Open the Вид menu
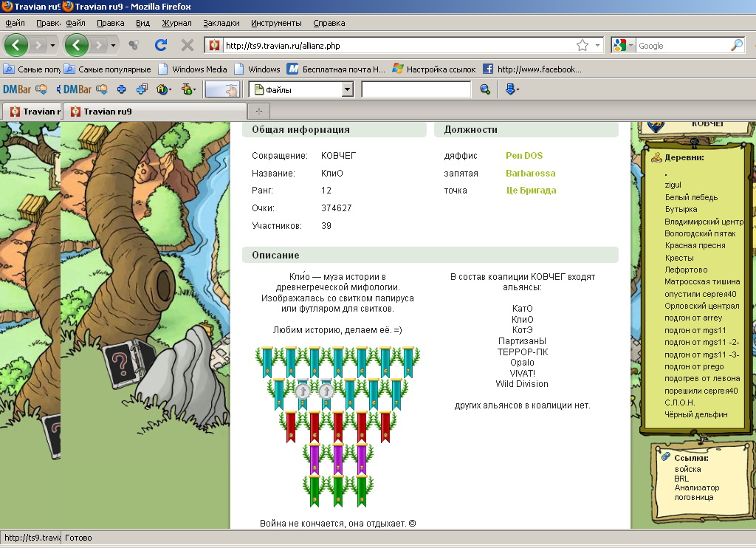 [x=142, y=23]
